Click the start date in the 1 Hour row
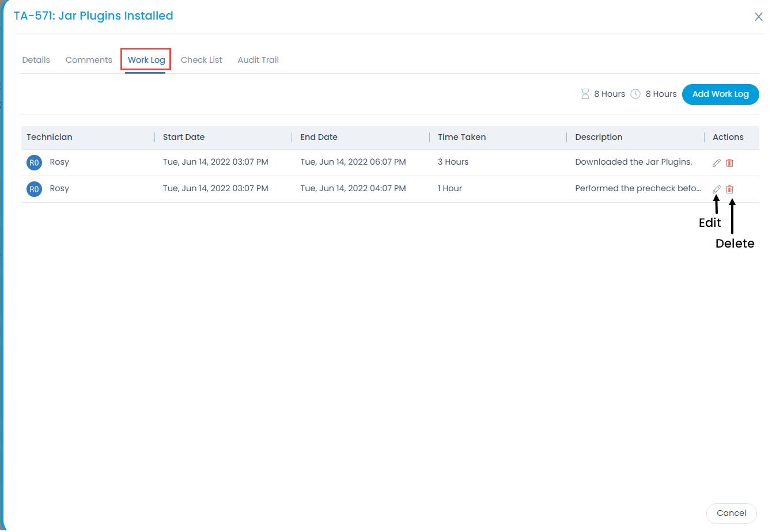The width and height of the screenshot is (772, 532). 215,188
